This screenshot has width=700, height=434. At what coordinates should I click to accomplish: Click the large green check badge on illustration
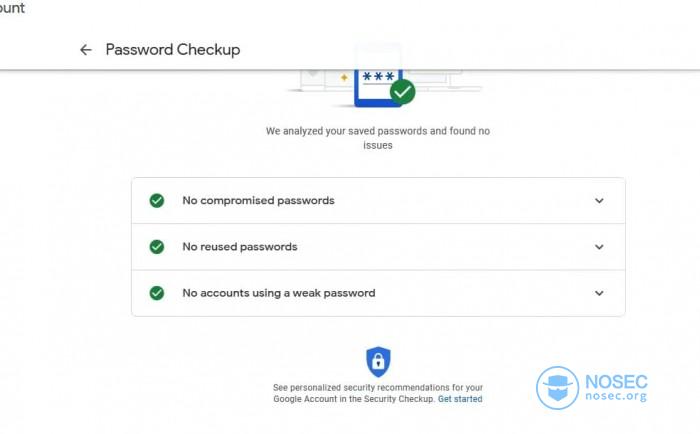[402, 92]
